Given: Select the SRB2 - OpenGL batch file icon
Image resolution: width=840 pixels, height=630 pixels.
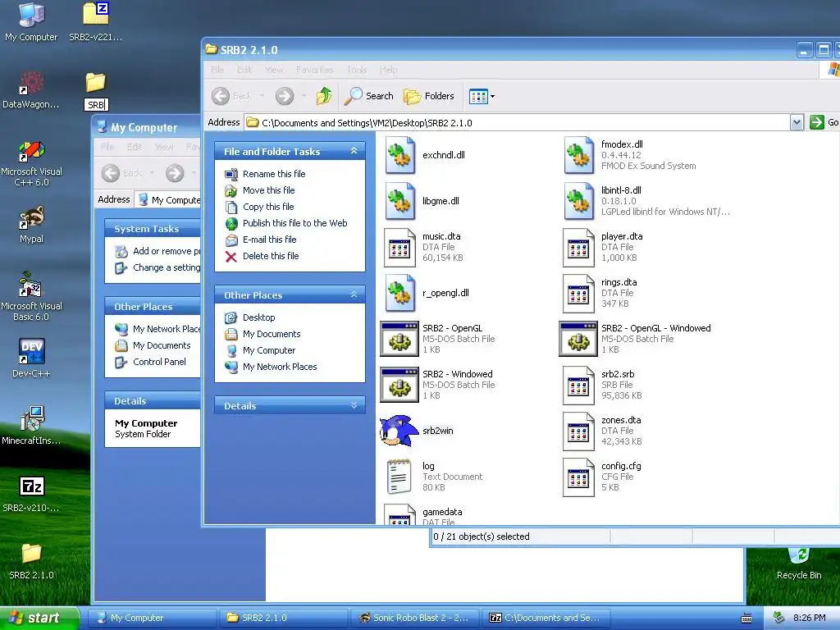Looking at the screenshot, I should point(399,339).
